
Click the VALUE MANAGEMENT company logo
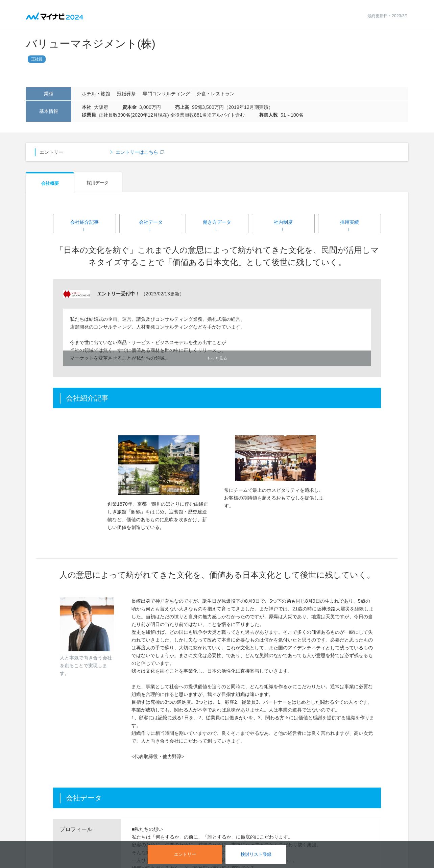(77, 294)
